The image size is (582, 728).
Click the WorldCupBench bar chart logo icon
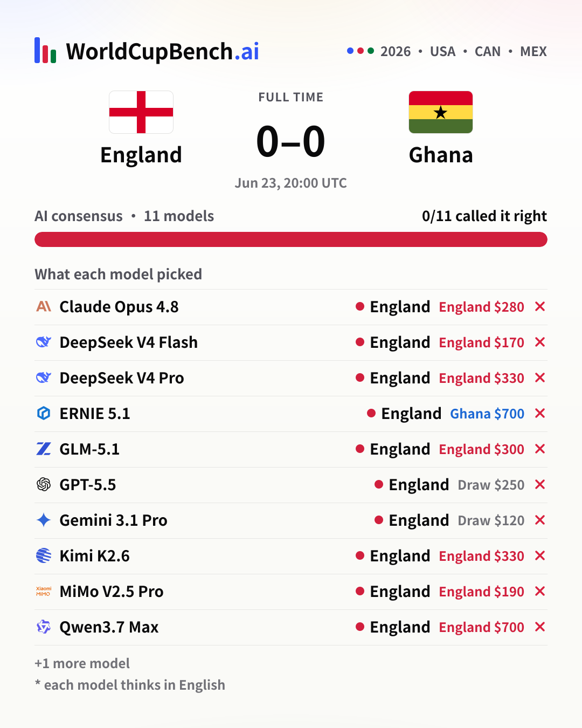tap(45, 50)
